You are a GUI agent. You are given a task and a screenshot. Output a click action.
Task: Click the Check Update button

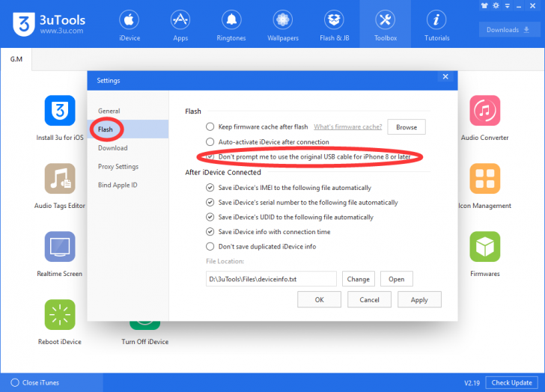(x=511, y=382)
